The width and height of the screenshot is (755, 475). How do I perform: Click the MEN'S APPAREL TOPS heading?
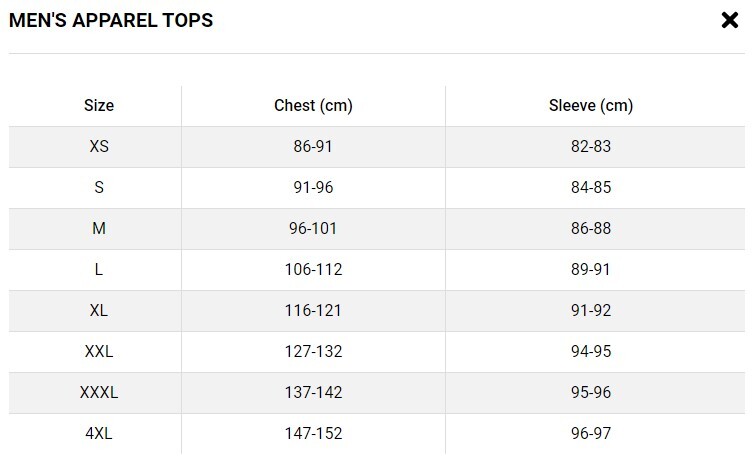(111, 20)
